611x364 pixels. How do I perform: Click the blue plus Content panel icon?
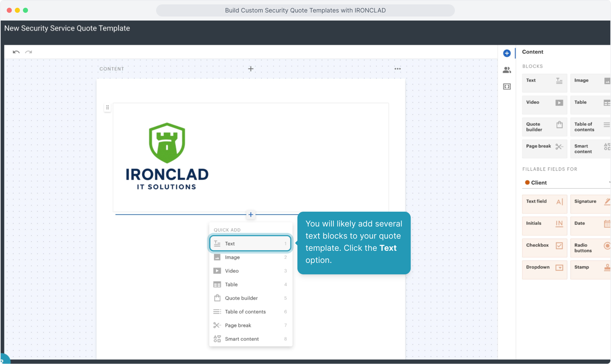506,53
